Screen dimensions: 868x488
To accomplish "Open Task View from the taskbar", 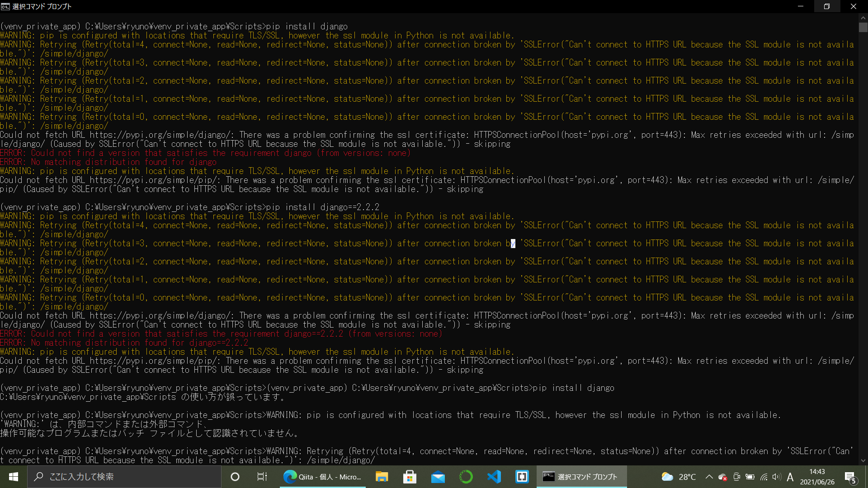I will pyautogui.click(x=262, y=477).
